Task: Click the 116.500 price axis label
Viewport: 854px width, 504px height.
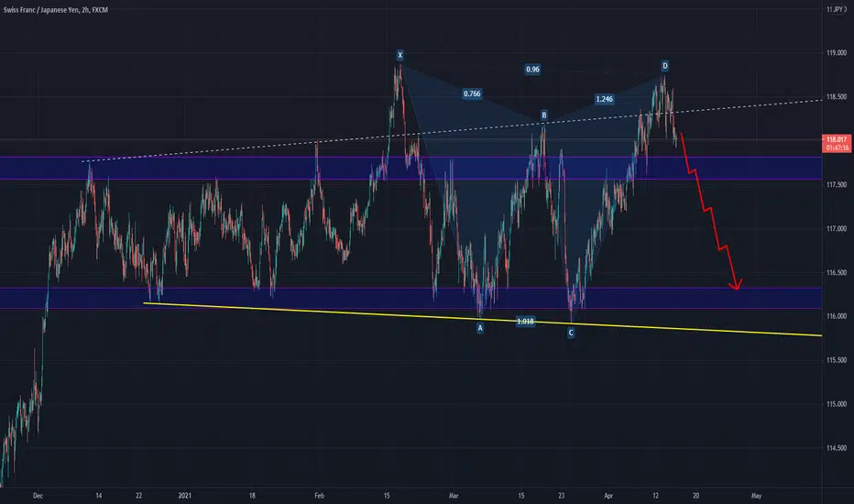Action: [837, 272]
